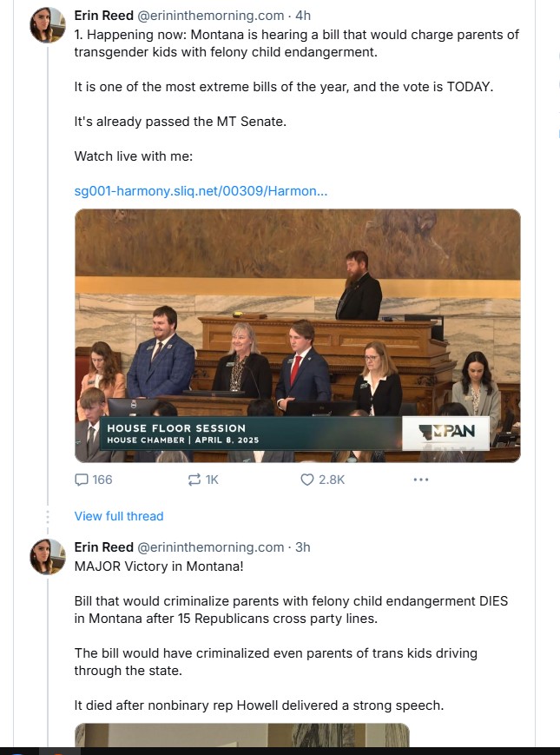The image size is (560, 755).
Task: Click the @erininthemorning.com handle on first post
Action: pos(211,16)
